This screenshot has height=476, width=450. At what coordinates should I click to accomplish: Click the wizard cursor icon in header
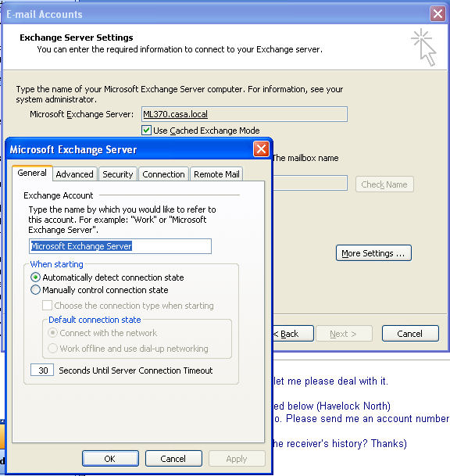pyautogui.click(x=424, y=48)
